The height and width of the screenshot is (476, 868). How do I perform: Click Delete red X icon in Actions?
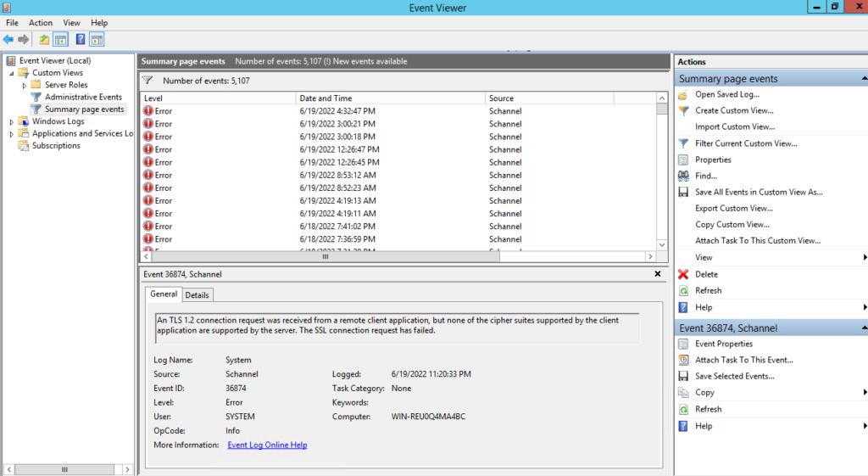[683, 274]
